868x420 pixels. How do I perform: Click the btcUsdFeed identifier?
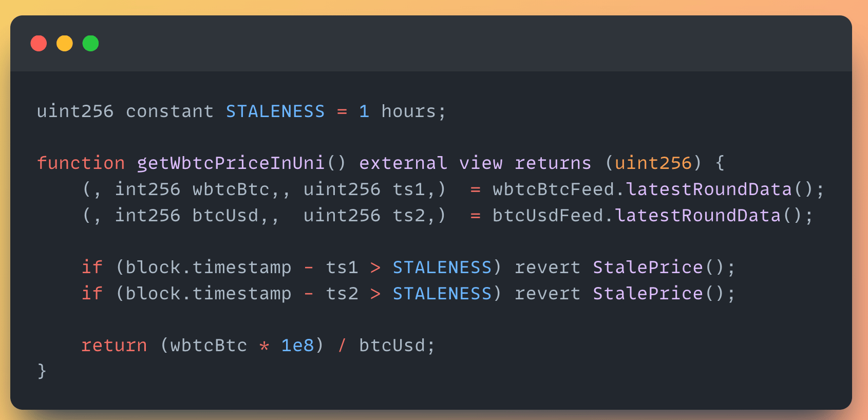(x=548, y=216)
